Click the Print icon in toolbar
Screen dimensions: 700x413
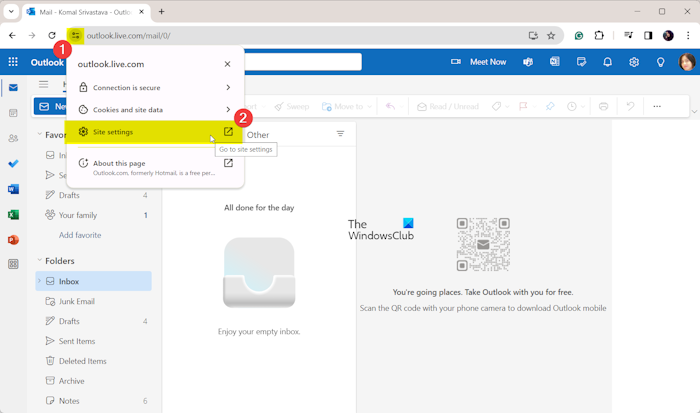tap(604, 106)
